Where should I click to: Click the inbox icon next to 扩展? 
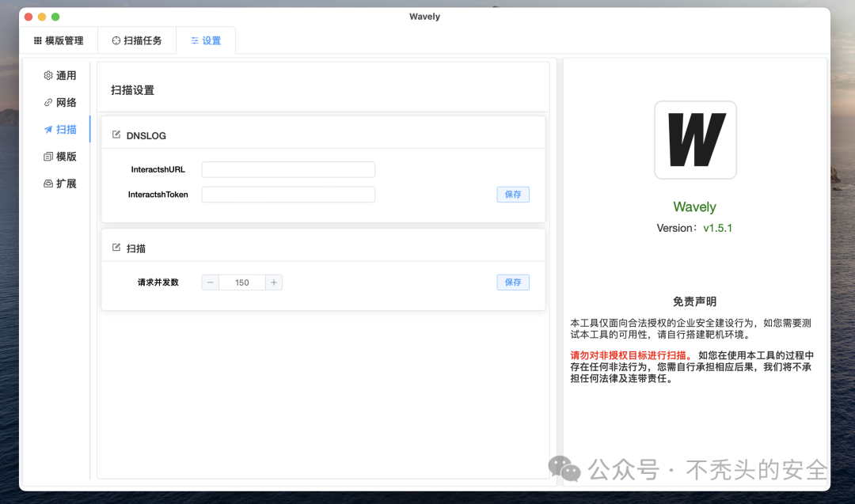tap(48, 184)
